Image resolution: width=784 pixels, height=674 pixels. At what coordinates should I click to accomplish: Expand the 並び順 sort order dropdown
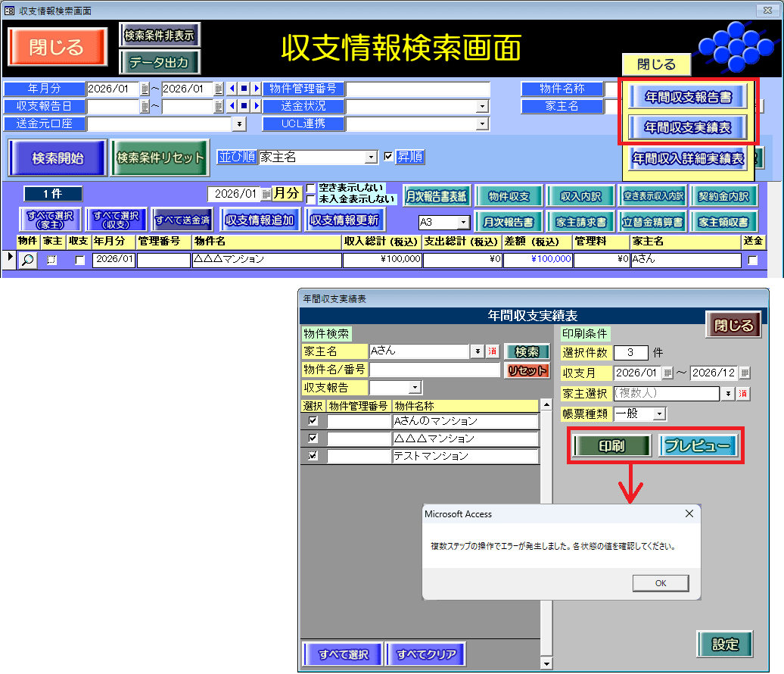[x=371, y=158]
